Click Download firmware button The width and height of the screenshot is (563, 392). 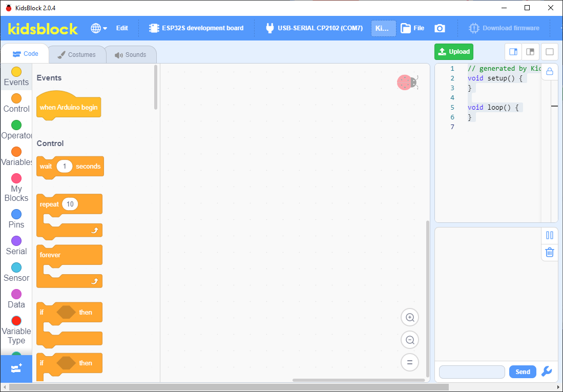click(x=504, y=28)
